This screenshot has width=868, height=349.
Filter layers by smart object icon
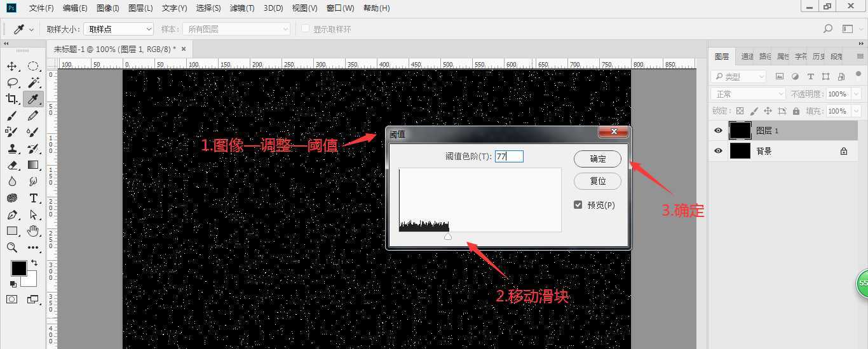pyautogui.click(x=841, y=76)
